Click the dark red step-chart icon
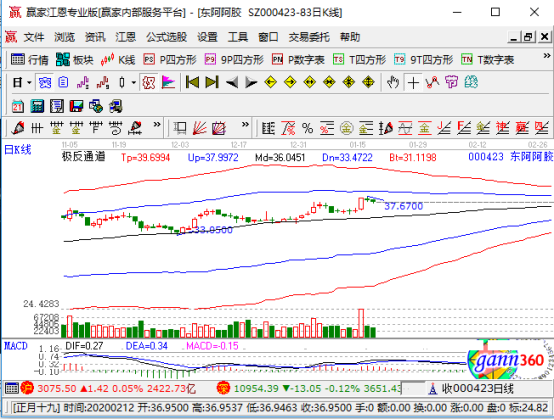Viewport: 554px width, 420px height. point(102,83)
